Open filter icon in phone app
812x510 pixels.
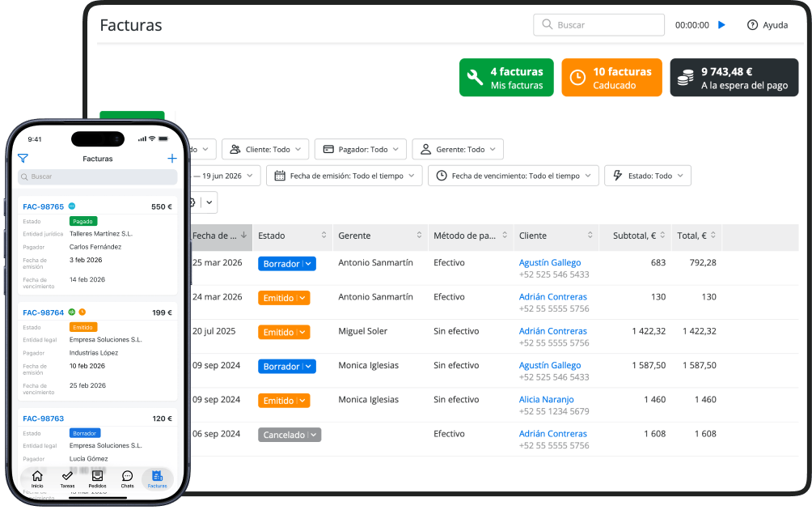coord(23,158)
